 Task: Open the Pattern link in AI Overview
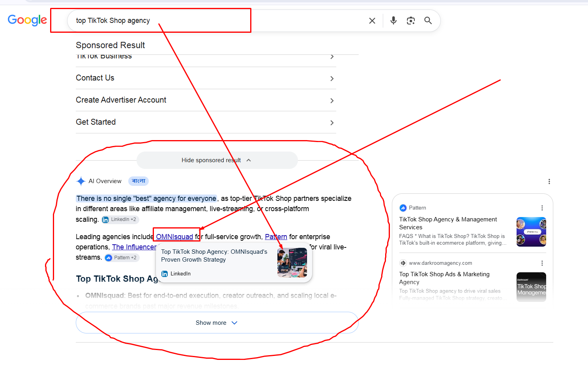coord(276,237)
